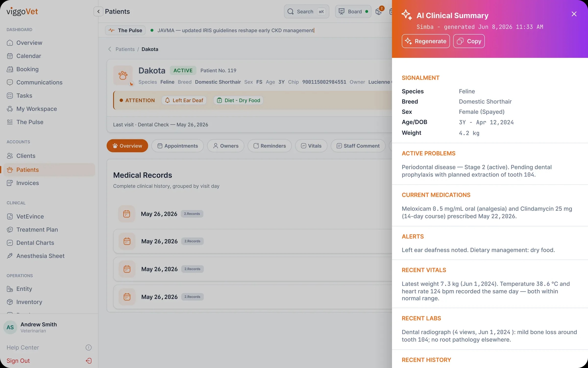Viewport: 588px width, 368px height.
Task: Click Sign Out
Action: (18, 361)
